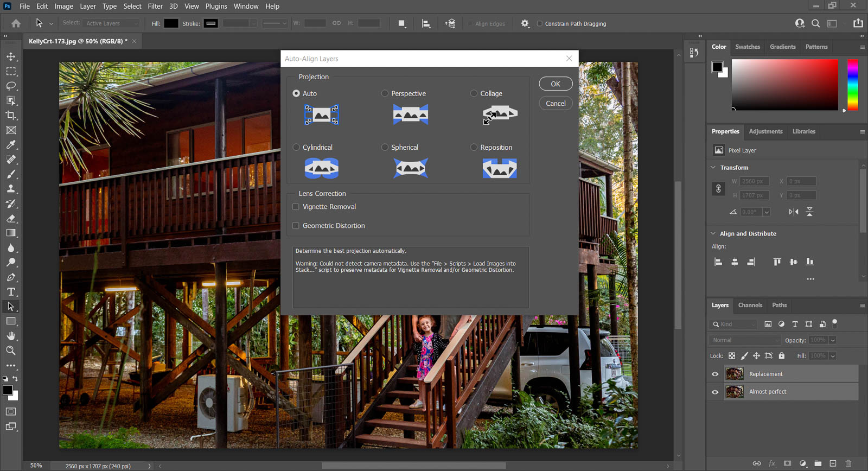Viewport: 868px width, 471px height.
Task: Click the Flip Horizontal icon in Transform
Action: click(x=794, y=212)
